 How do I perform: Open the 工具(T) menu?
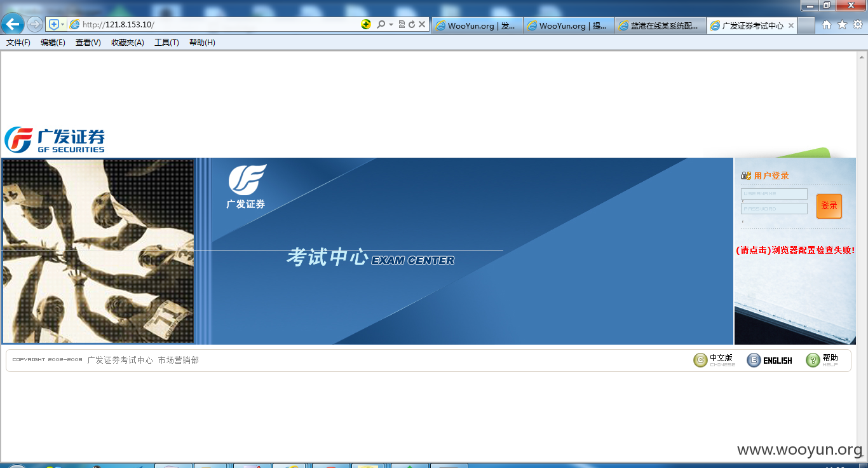point(166,43)
